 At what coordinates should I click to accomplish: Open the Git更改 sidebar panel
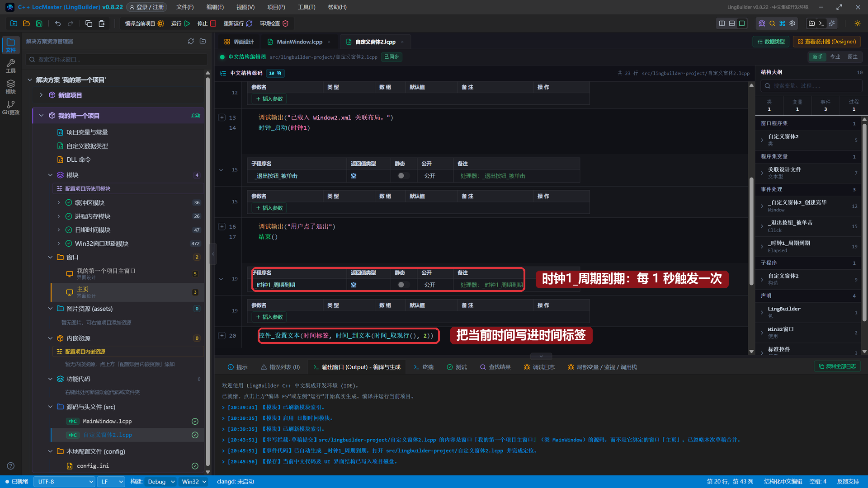tap(11, 108)
